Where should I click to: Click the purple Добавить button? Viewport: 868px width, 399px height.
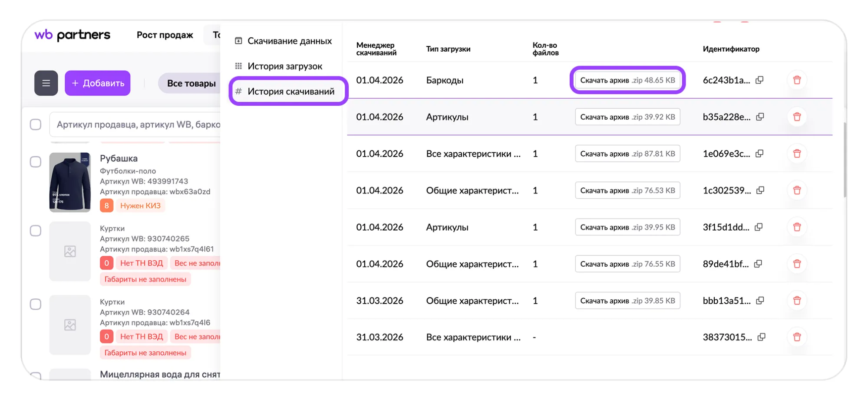[x=98, y=83]
